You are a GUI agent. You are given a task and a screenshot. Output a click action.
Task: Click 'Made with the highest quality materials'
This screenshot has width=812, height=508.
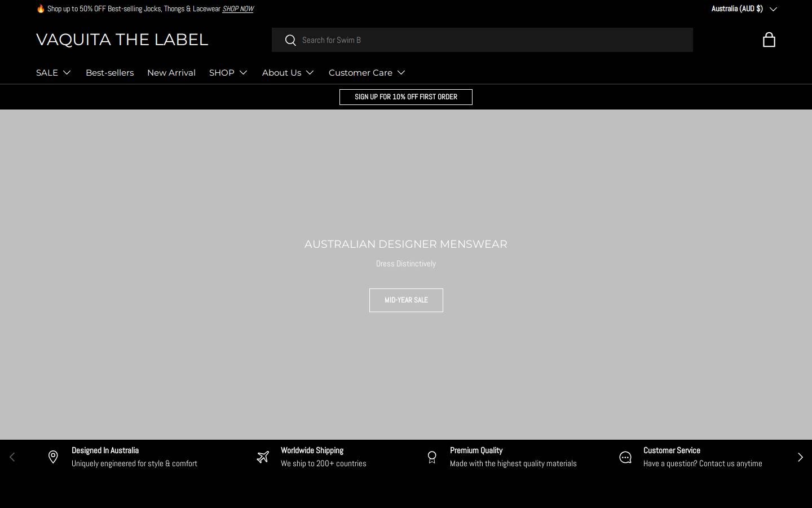513,463
